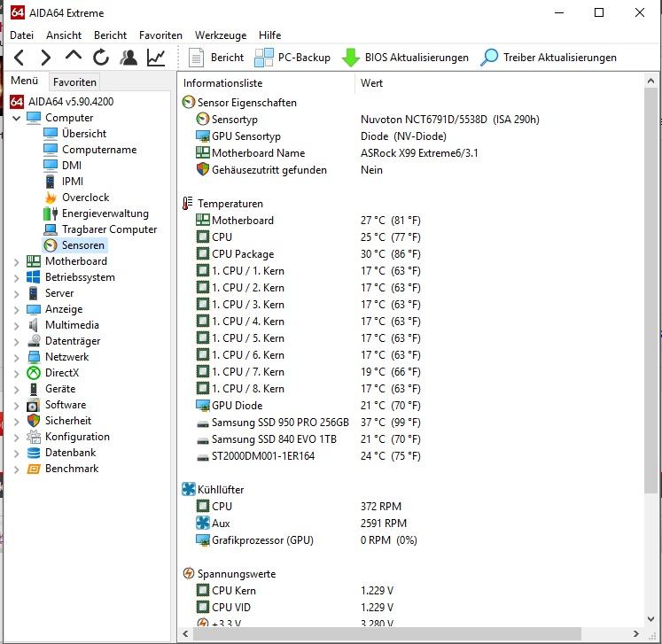The image size is (662, 644).
Task: Collapse the Computer tree node
Action: [x=17, y=118]
